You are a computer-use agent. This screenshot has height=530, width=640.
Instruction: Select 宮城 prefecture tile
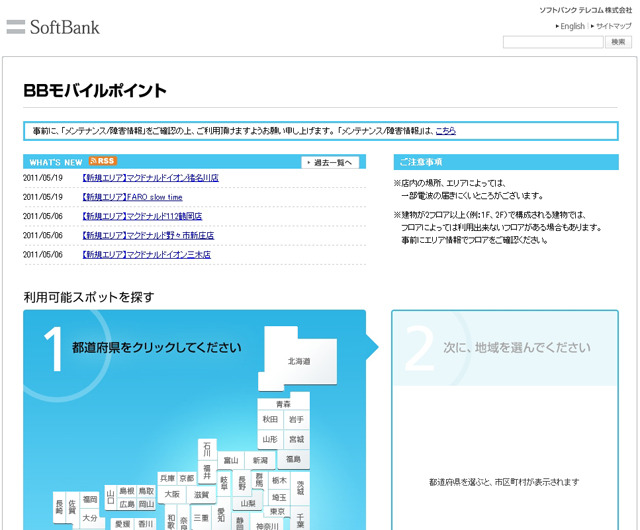[296, 439]
